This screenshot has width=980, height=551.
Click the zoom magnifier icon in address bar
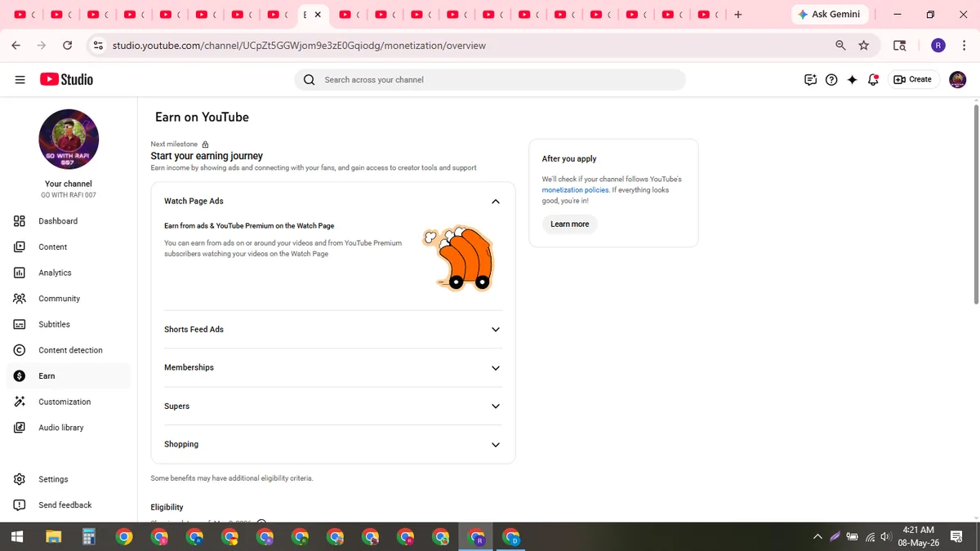click(x=840, y=46)
